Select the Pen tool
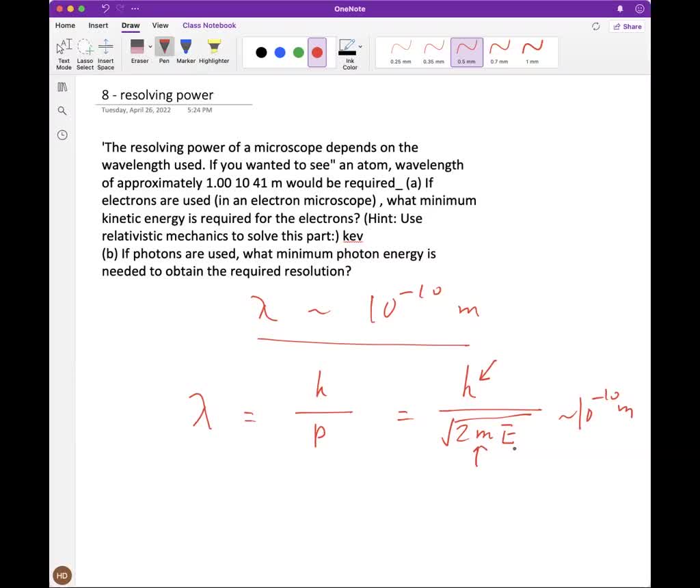The width and height of the screenshot is (700, 588). click(163, 51)
